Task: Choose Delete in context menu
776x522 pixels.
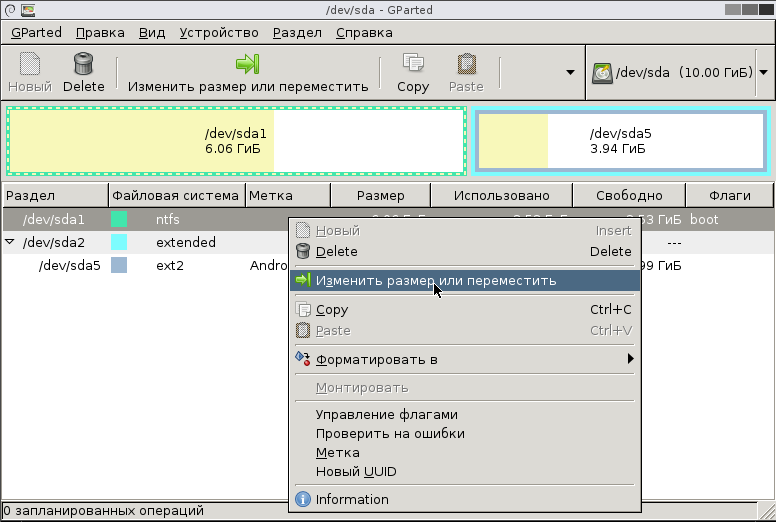Action: click(465, 251)
